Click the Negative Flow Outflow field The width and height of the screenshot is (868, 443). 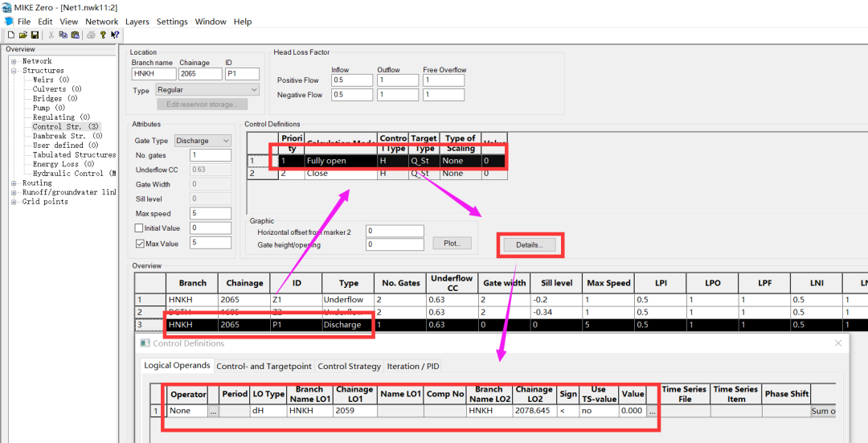(398, 95)
